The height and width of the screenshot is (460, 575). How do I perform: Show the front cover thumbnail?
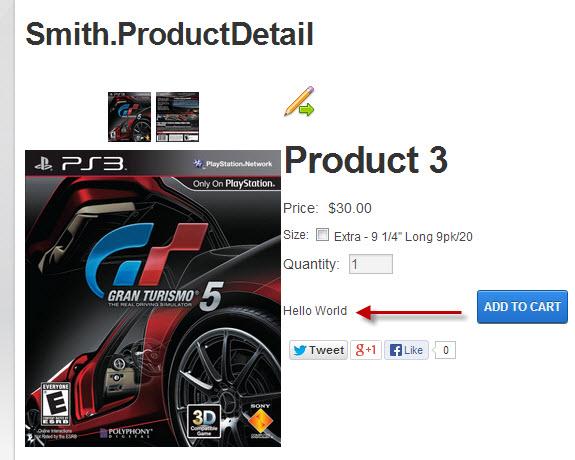[129, 117]
